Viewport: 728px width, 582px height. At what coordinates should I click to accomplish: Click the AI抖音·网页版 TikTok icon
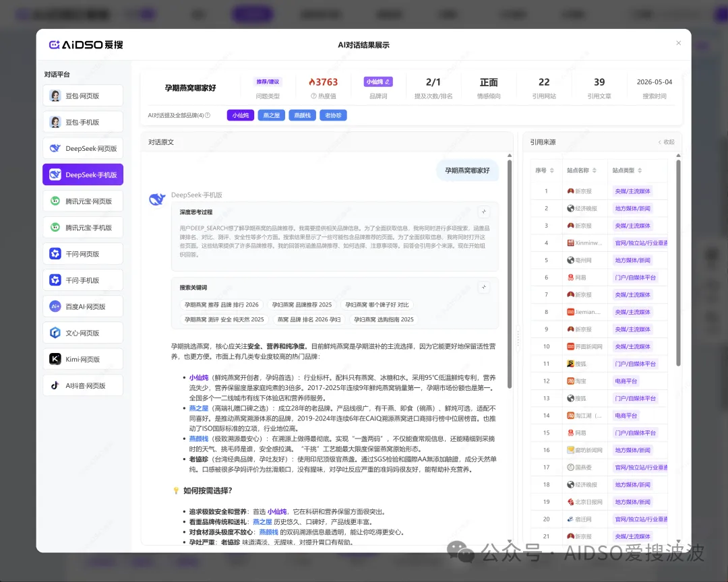55,386
